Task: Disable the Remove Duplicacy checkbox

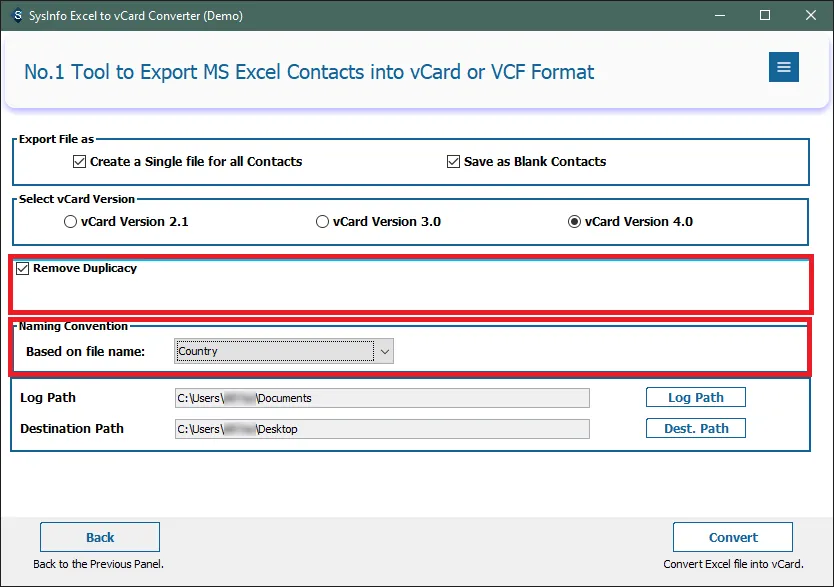Action: pyautogui.click(x=23, y=268)
